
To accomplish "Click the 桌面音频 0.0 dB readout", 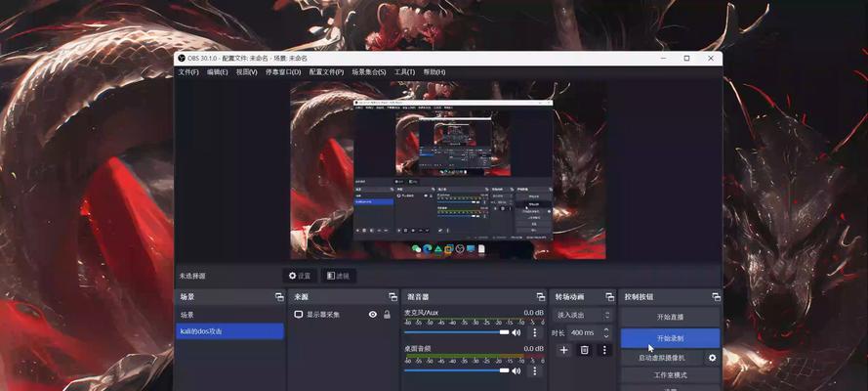I will coord(534,348).
